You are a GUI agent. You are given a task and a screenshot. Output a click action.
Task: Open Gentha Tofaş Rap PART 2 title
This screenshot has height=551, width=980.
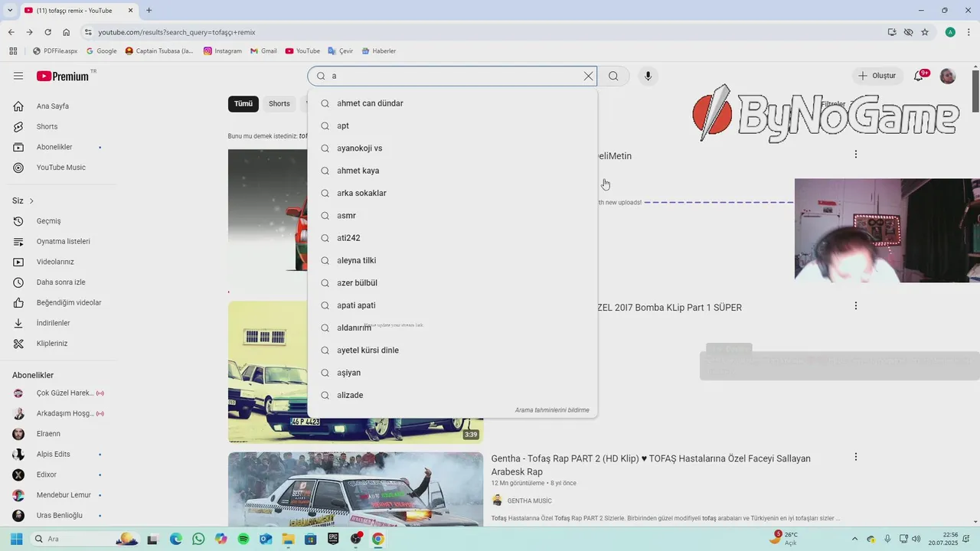point(651,465)
